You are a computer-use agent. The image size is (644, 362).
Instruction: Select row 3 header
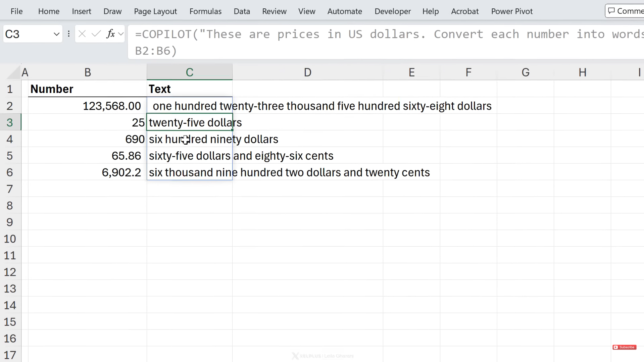(x=10, y=122)
